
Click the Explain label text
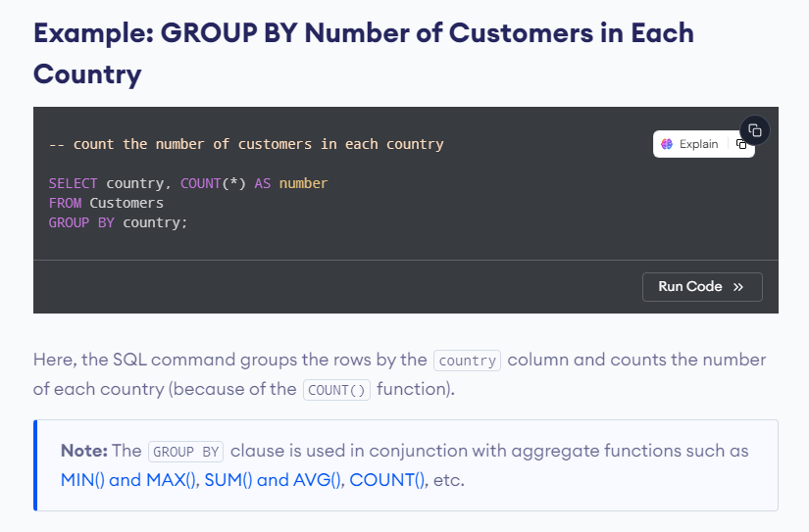tap(698, 144)
